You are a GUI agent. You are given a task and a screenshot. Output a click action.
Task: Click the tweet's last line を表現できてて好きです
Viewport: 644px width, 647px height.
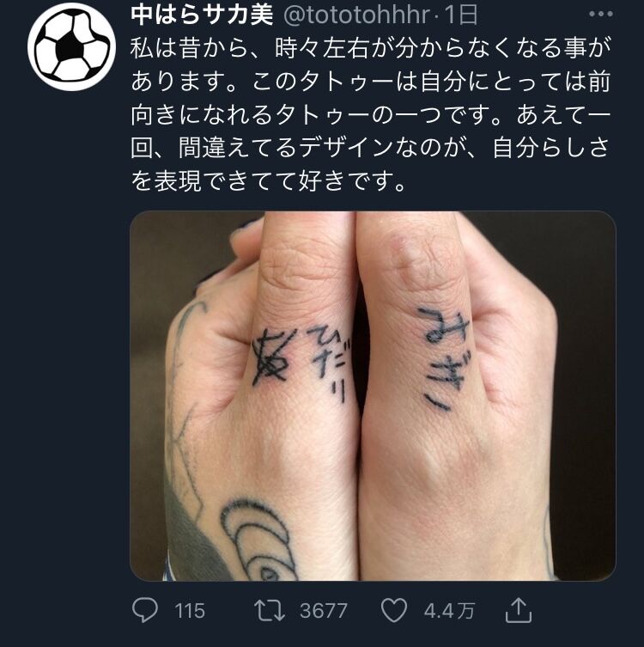tap(269, 180)
